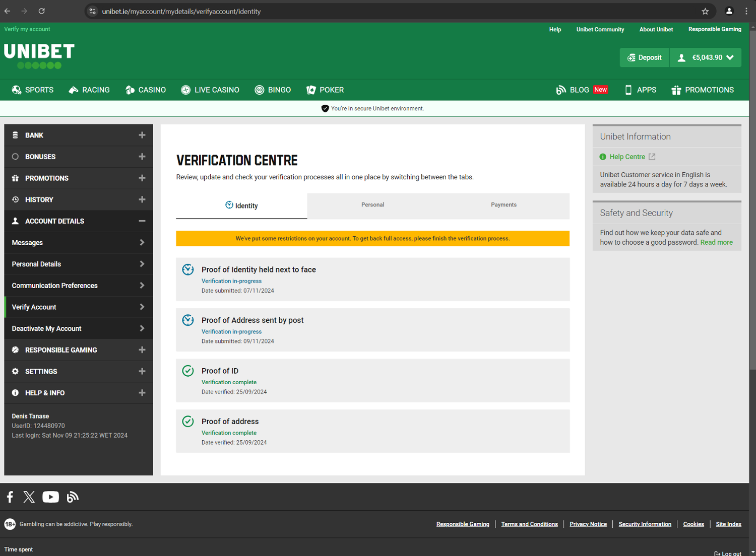This screenshot has width=756, height=556.
Task: Click the clock icon on Proof of Identity held next to face
Action: (x=188, y=269)
